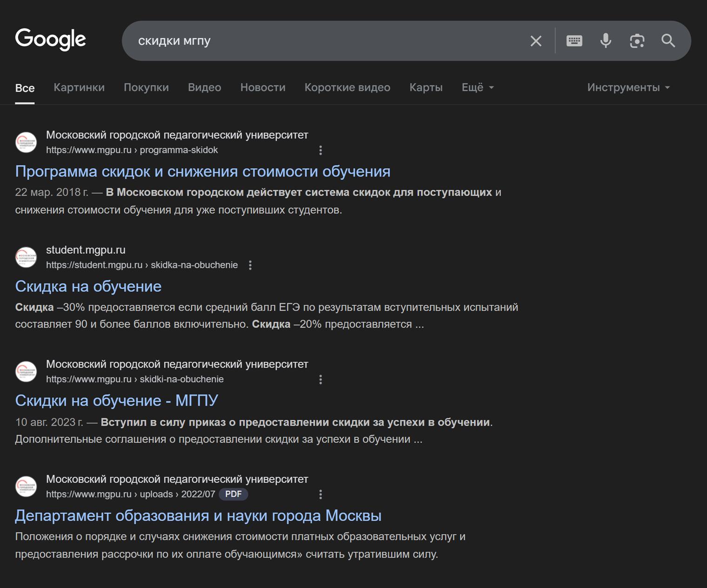Start voice search with the microphone icon

coord(606,41)
